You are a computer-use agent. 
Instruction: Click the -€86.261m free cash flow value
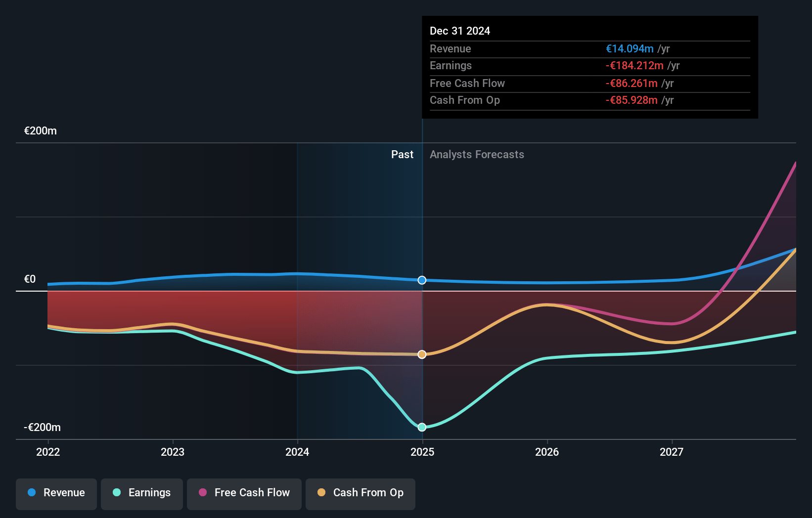pyautogui.click(x=632, y=84)
